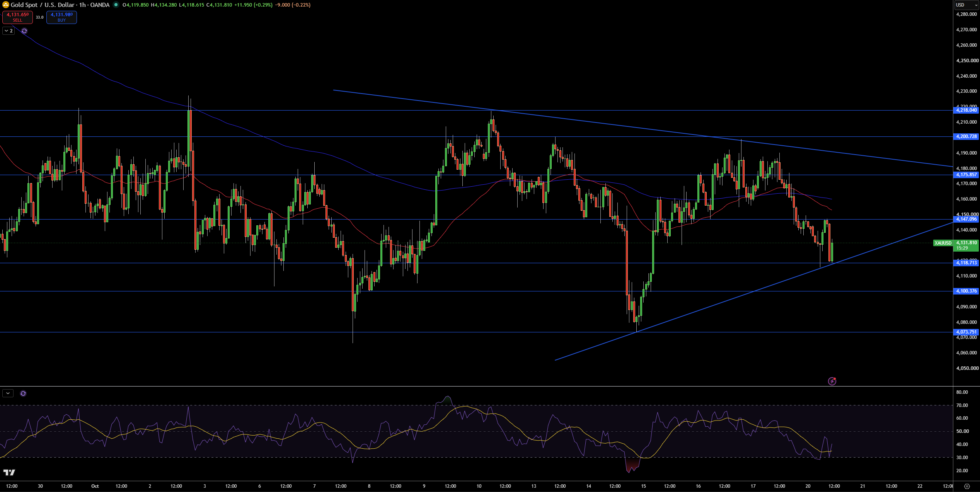Click the purple refresh icon beside legend toggle 2
Screen dimensions: 980x492
coord(24,31)
